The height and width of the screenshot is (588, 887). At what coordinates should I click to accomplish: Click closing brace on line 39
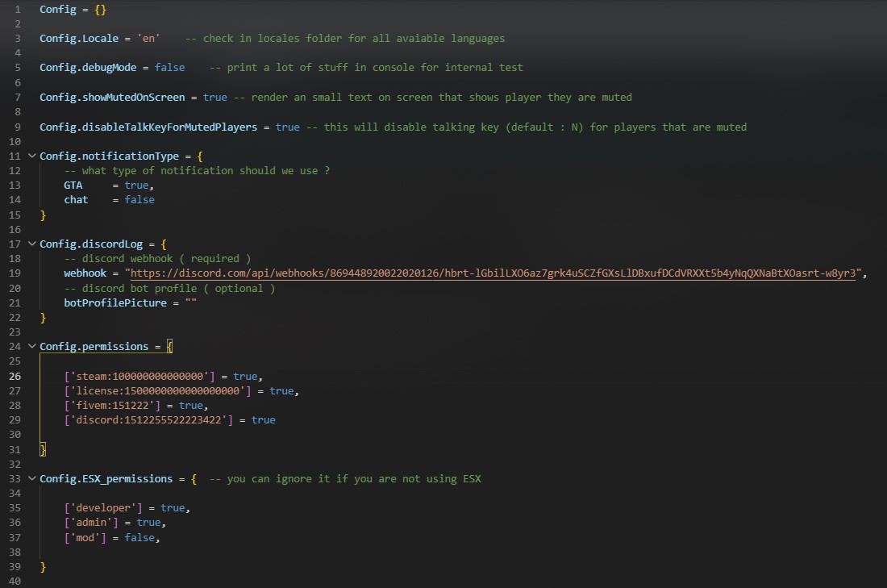(43, 567)
